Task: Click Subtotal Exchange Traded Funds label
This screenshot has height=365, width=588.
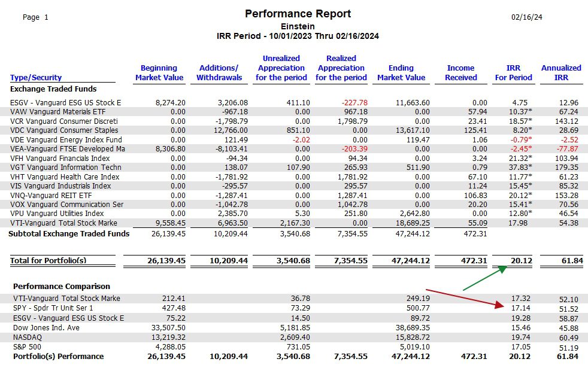Action: point(69,233)
